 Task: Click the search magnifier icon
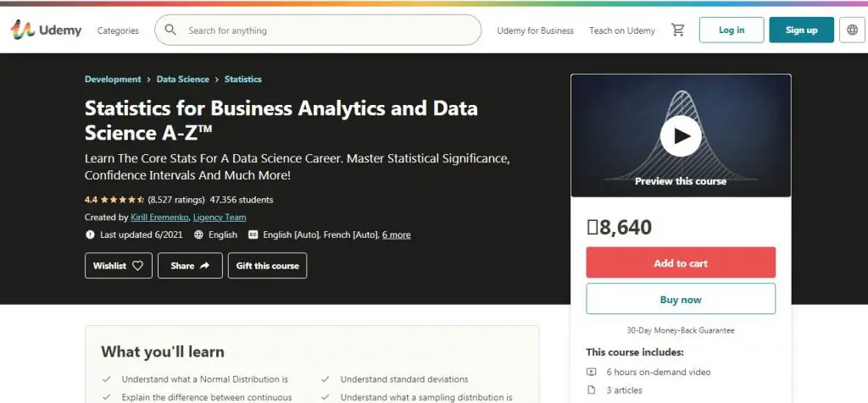click(170, 30)
